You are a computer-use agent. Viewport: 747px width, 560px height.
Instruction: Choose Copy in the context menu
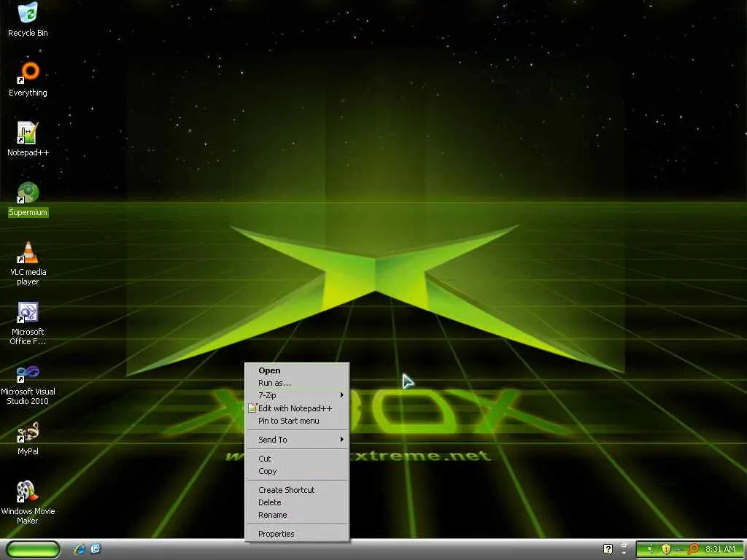tap(297, 471)
